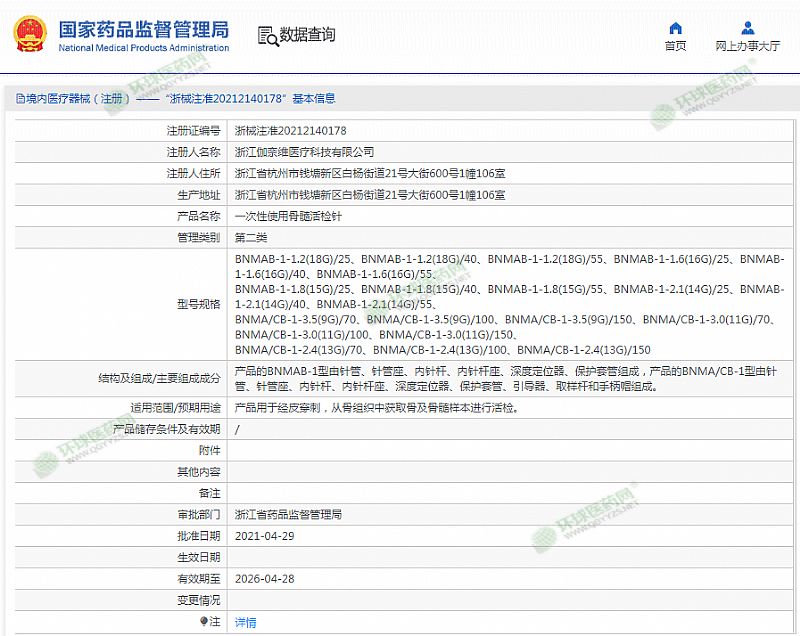The height and width of the screenshot is (636, 800).
Task: Open 网上办事大厅 text link
Action: pos(747,46)
